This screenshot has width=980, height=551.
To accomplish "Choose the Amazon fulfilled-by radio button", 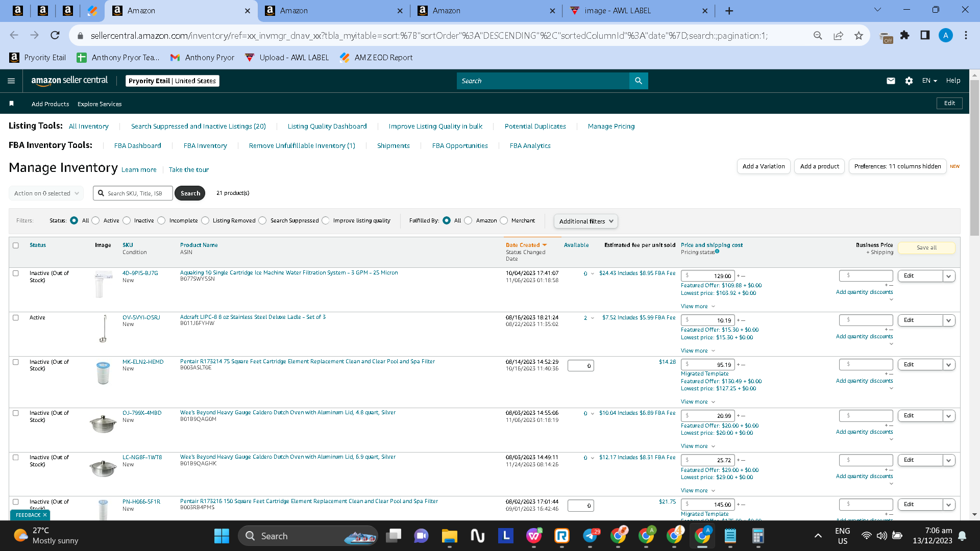I will (x=468, y=220).
